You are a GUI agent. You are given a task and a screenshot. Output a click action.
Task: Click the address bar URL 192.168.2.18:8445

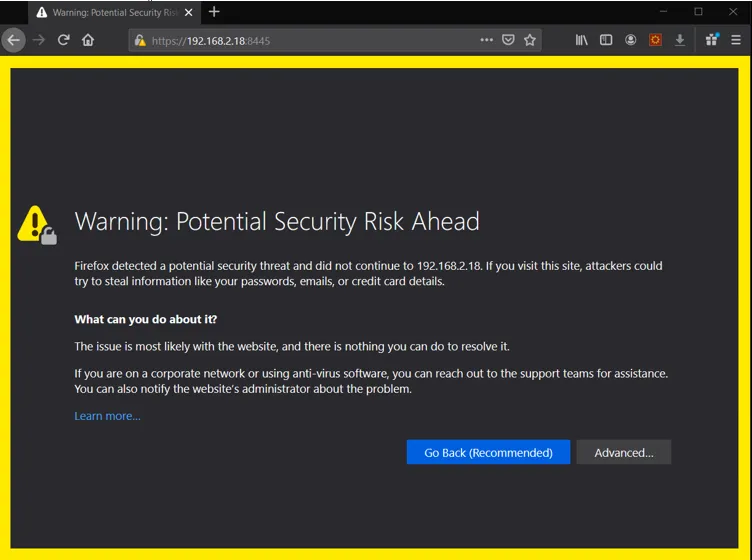211,41
